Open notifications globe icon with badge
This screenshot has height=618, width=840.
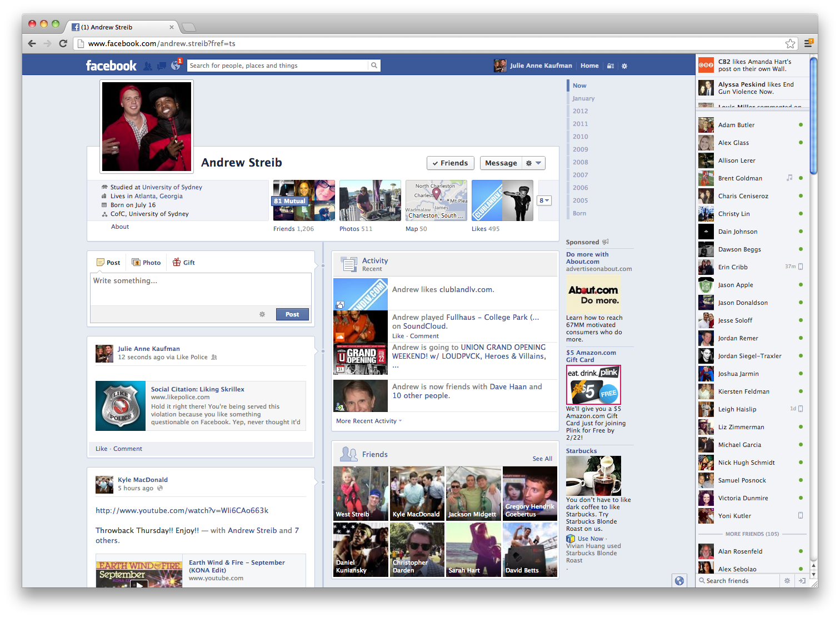click(176, 66)
